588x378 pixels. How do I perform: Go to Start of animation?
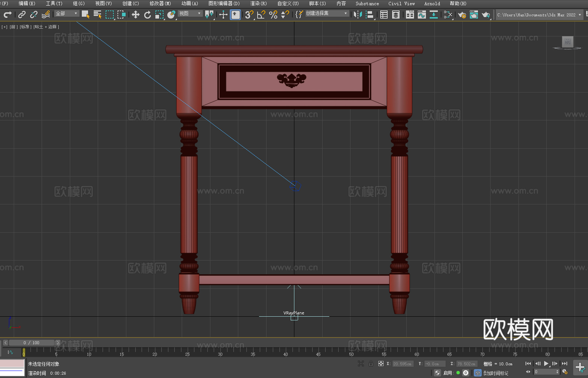(x=528, y=364)
